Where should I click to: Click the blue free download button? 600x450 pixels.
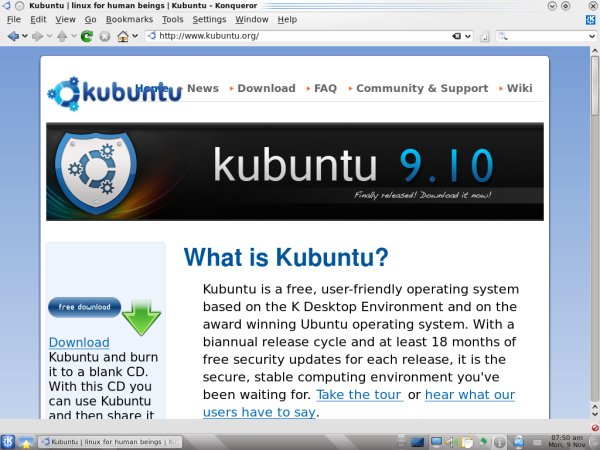[x=85, y=307]
